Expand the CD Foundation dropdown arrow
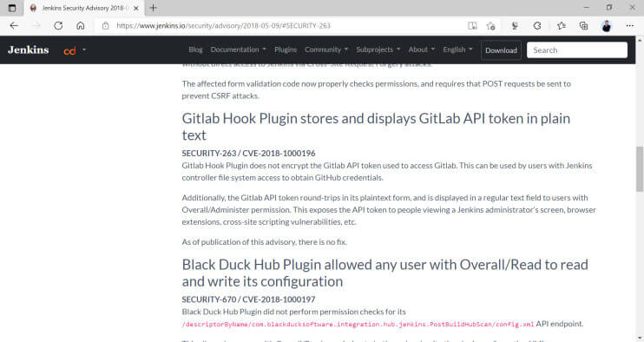This screenshot has height=342, width=644. tap(84, 49)
